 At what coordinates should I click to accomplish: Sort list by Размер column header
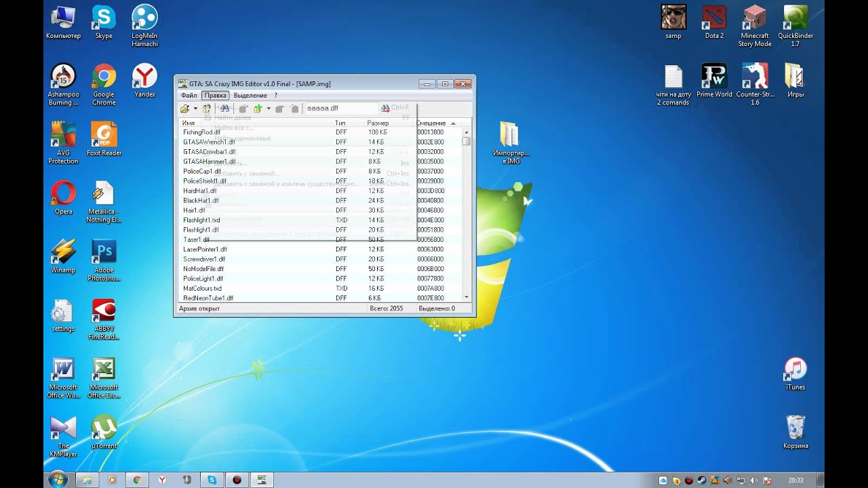[389, 123]
